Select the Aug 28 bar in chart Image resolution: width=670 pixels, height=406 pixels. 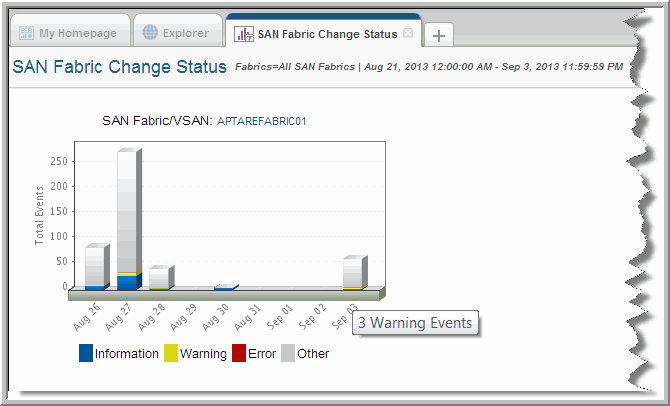pyautogui.click(x=158, y=278)
